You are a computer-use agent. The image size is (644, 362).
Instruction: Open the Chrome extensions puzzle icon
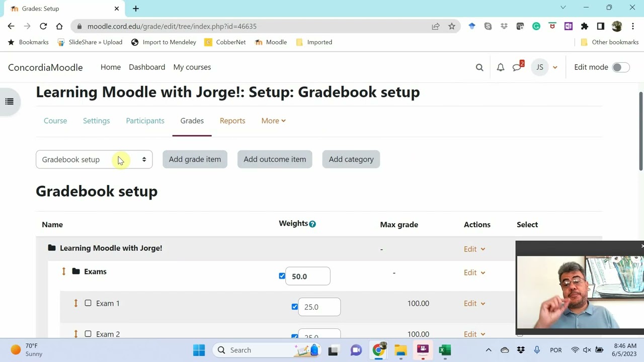coord(585,26)
